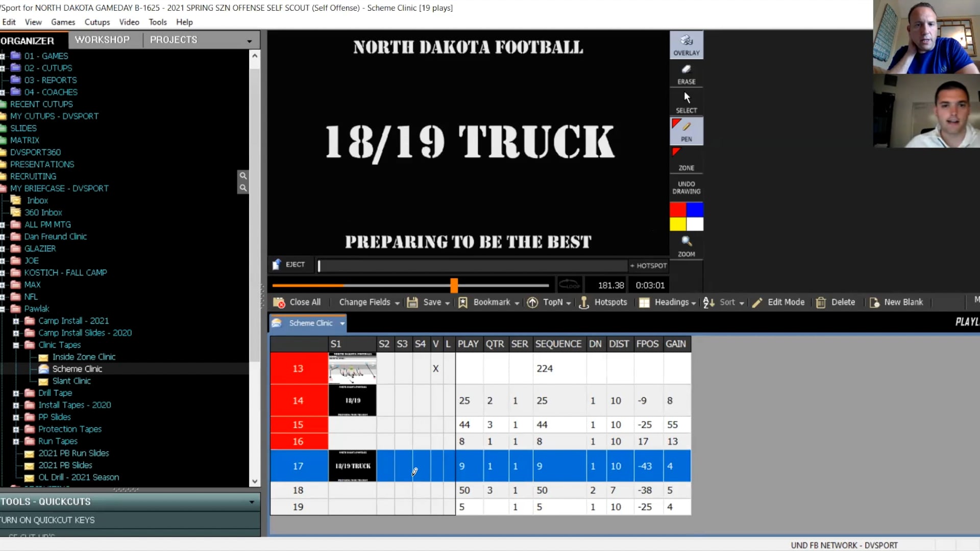980x551 pixels.
Task: Open the Change Fields dropdown
Action: pyautogui.click(x=369, y=302)
